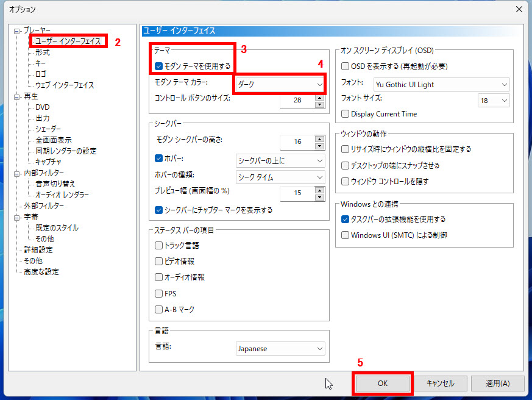Click the control button size input field
The width and height of the screenshot is (532, 400).
297,101
